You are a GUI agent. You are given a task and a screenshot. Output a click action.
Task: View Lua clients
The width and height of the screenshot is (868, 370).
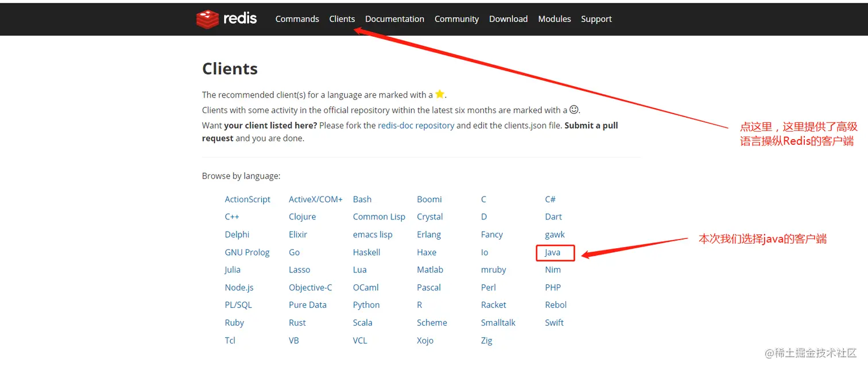click(x=360, y=269)
